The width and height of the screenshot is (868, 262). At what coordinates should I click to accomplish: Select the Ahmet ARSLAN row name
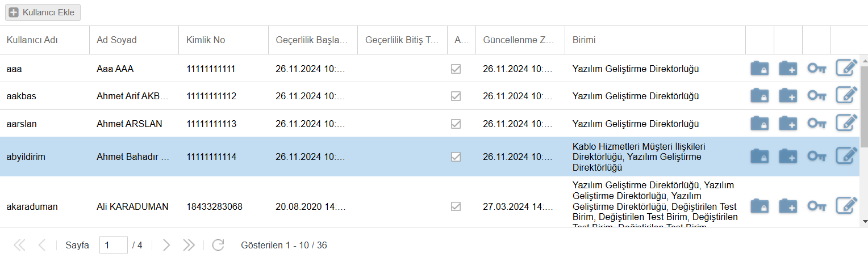tap(130, 124)
